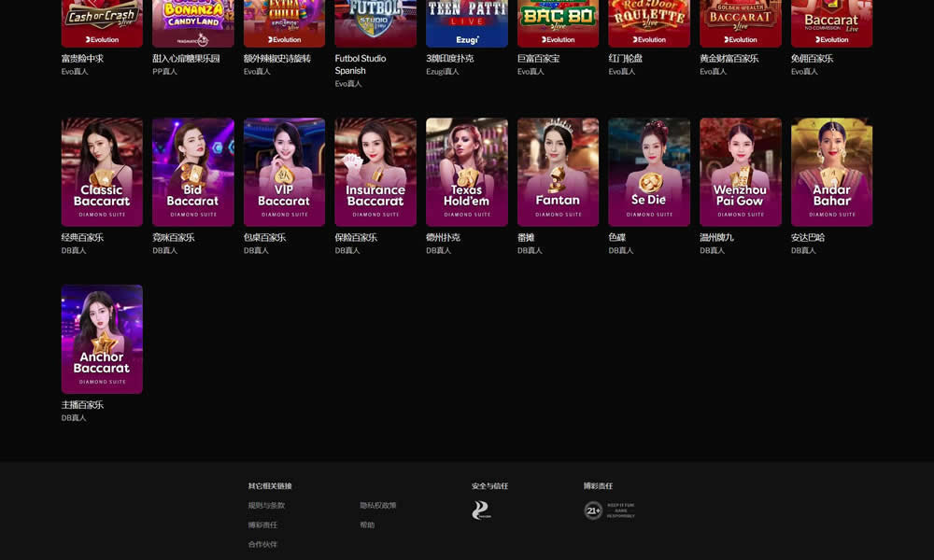The height and width of the screenshot is (560, 934).
Task: Open the Teen Patti Live thumbnail
Action: [467, 23]
